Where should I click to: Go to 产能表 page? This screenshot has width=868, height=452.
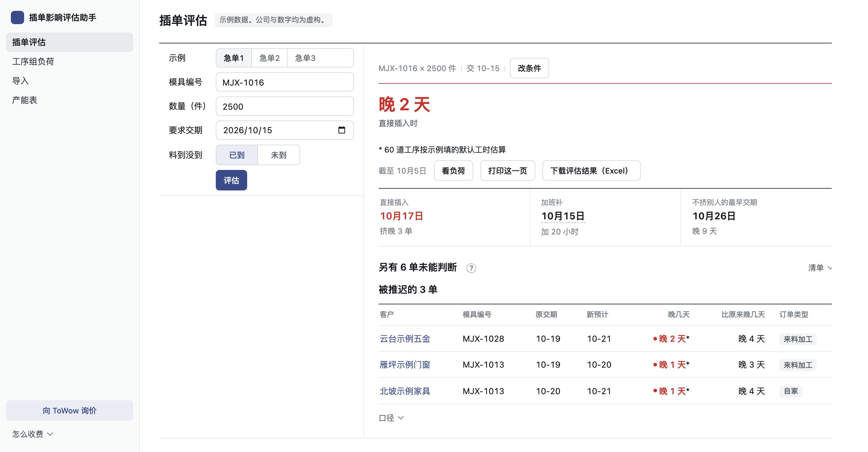69,100
